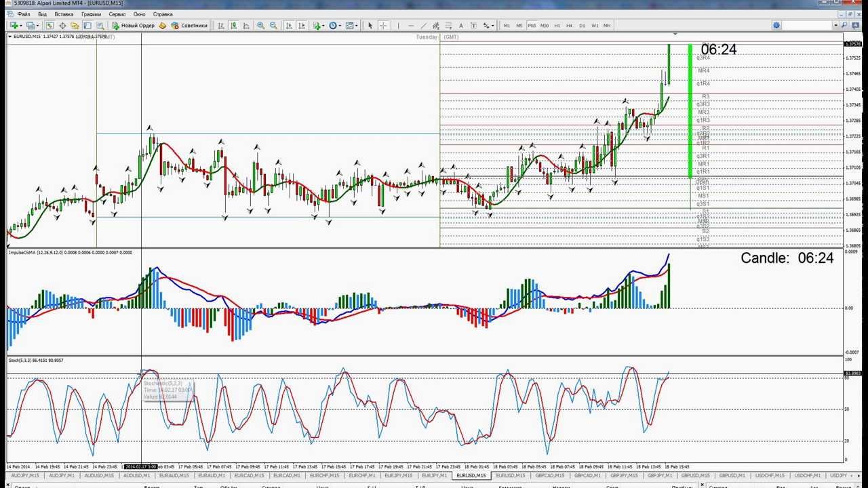Open the chat icon beside search
The height and width of the screenshot is (488, 868).
click(855, 25)
